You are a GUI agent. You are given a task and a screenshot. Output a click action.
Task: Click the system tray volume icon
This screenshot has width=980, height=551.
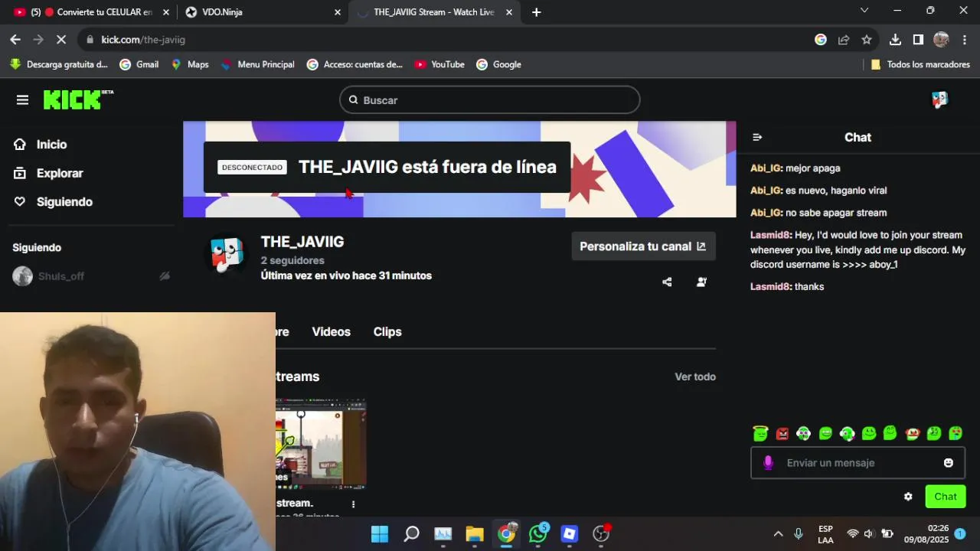[x=868, y=534]
